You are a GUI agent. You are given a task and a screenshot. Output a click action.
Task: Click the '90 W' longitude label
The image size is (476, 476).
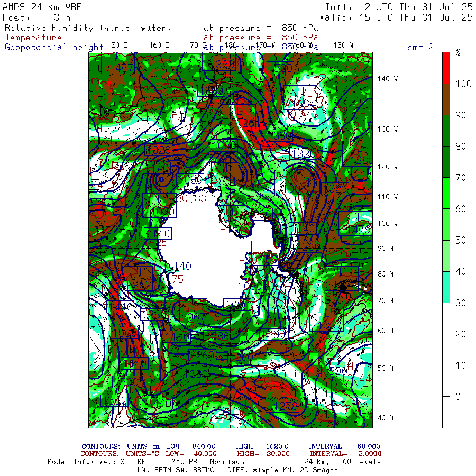pos(386,249)
